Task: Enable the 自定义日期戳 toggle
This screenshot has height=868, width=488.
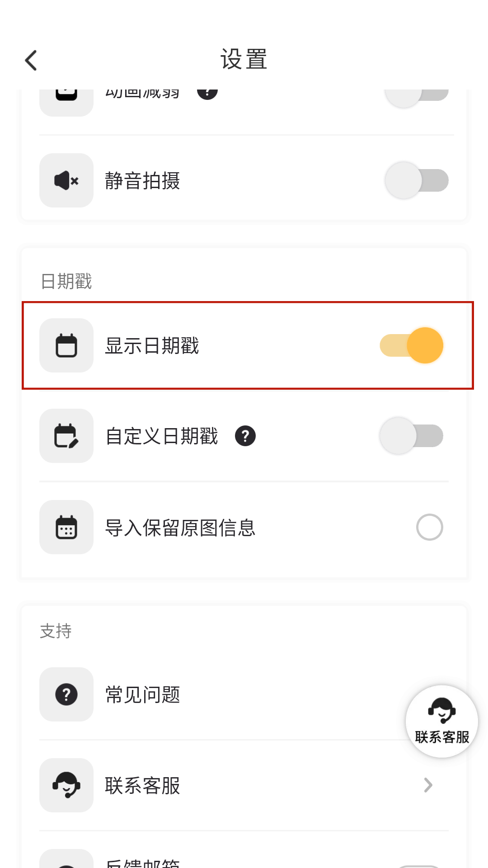Action: [412, 436]
